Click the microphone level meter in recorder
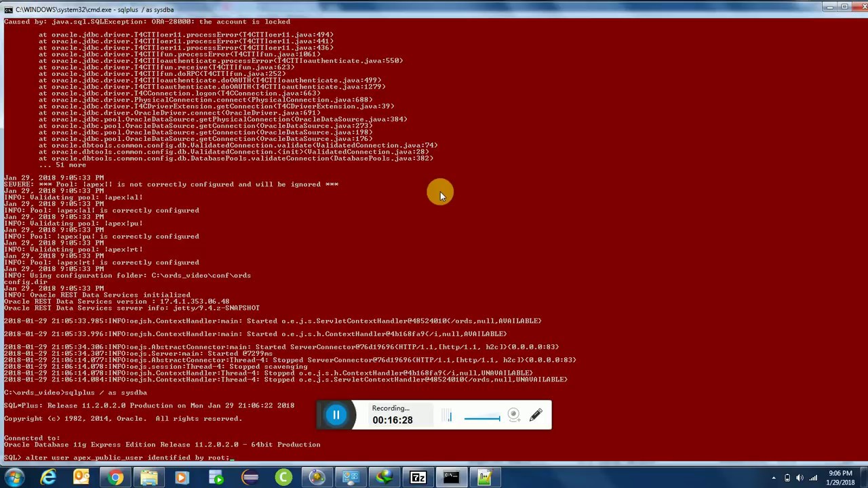 (x=448, y=415)
